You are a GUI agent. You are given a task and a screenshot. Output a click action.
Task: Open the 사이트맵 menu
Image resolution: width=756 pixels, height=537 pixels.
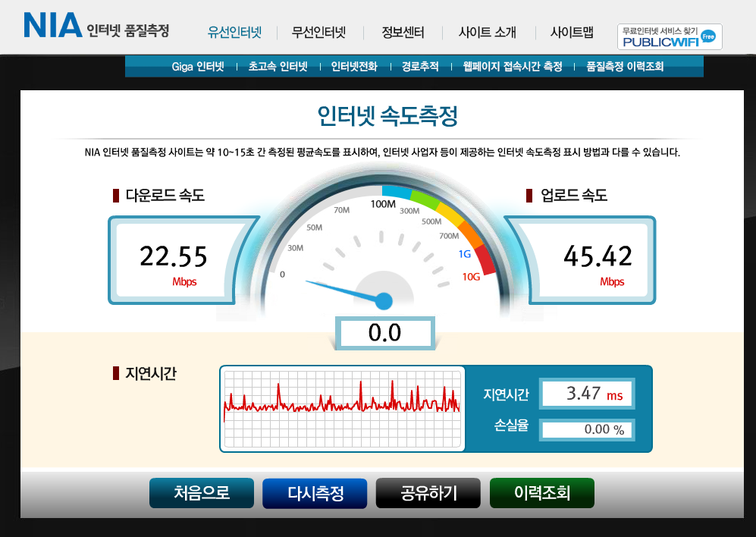point(572,33)
